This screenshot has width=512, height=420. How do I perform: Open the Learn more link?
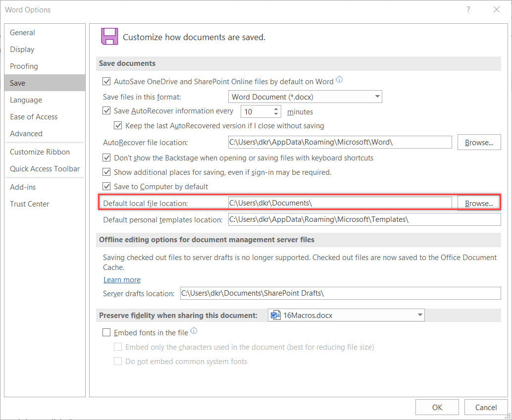pyautogui.click(x=122, y=280)
